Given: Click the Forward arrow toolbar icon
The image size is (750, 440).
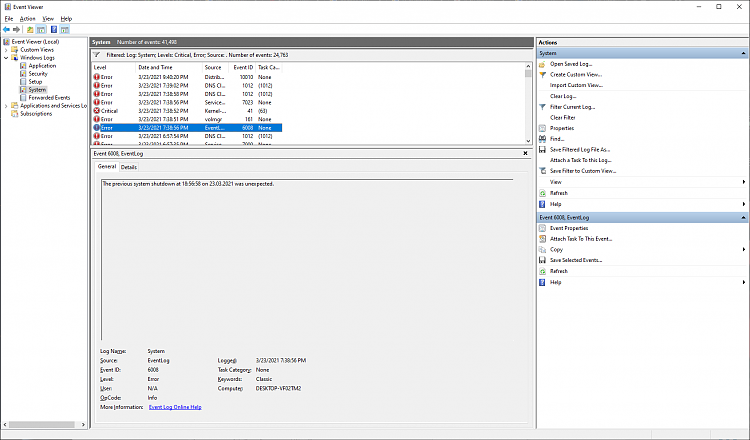Looking at the screenshot, I should (16, 30).
